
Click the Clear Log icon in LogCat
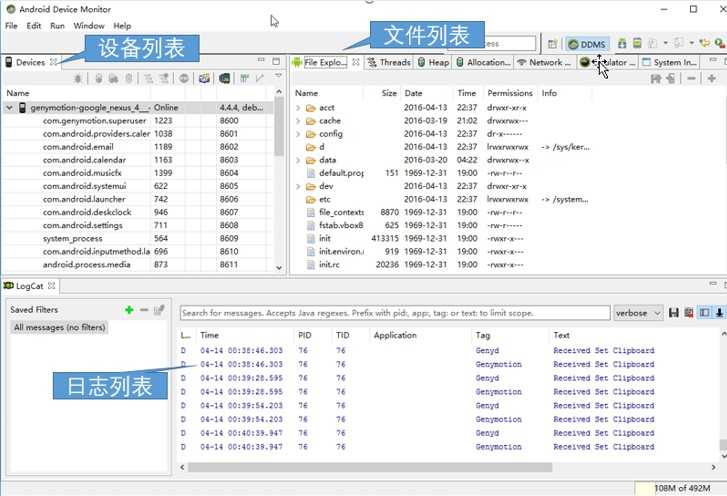coord(689,313)
